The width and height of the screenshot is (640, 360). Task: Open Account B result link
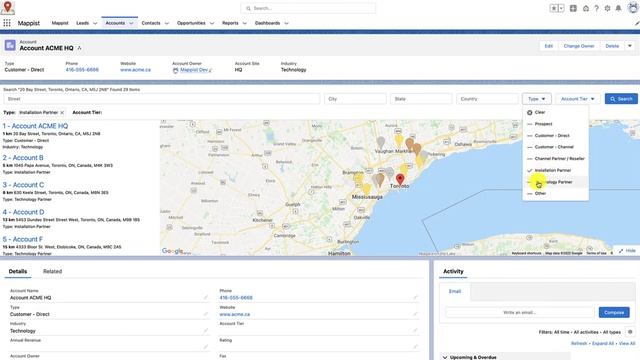click(x=23, y=158)
